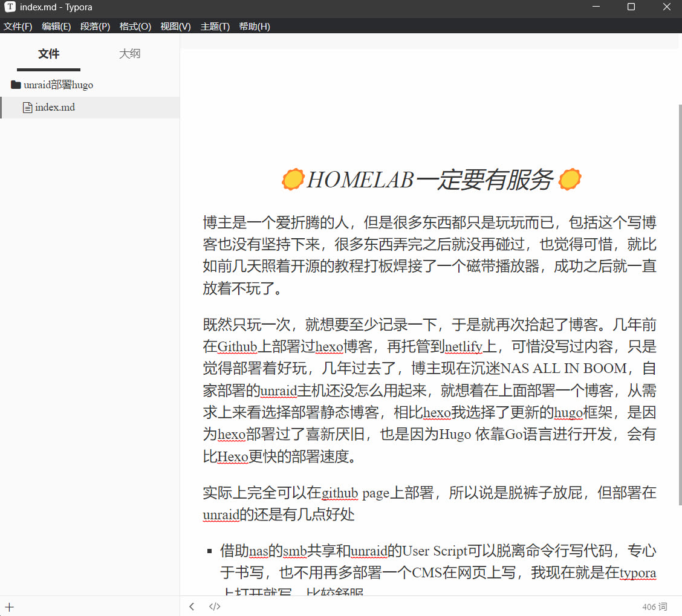Click the HOMELAB一定要有服务 heading text
Viewport: 682px width, 616px height.
coord(430,180)
